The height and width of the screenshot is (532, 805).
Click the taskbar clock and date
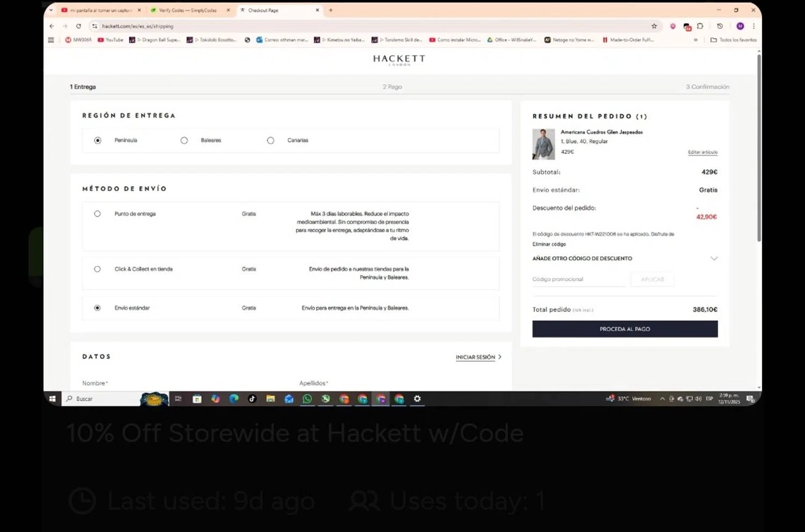coord(729,398)
